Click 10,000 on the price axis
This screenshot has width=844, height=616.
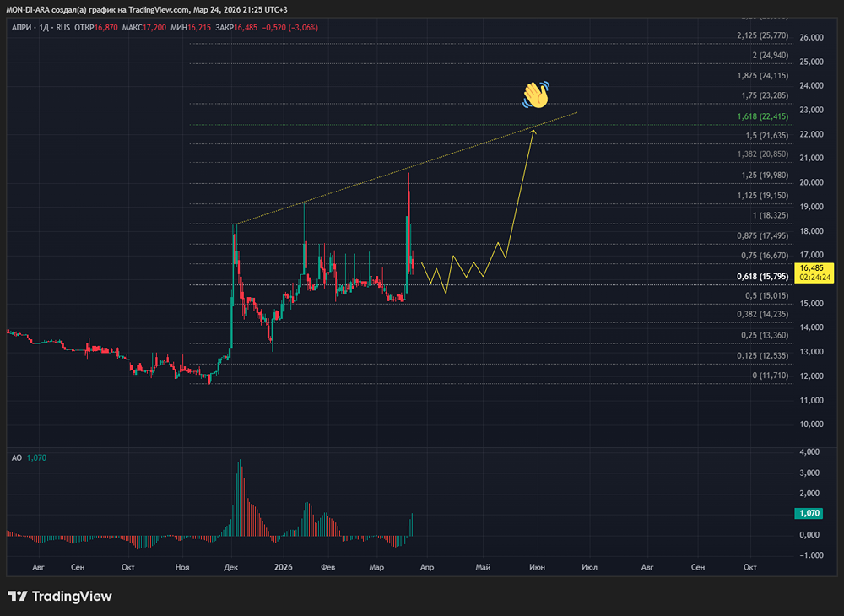(812, 424)
